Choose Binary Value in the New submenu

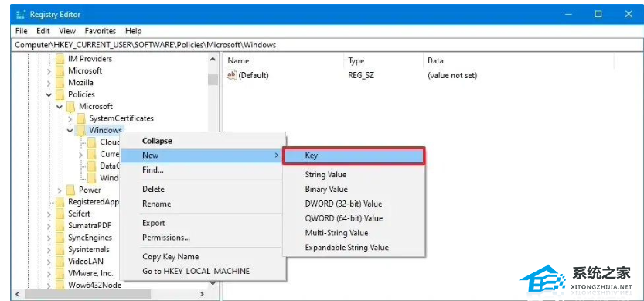point(354,189)
